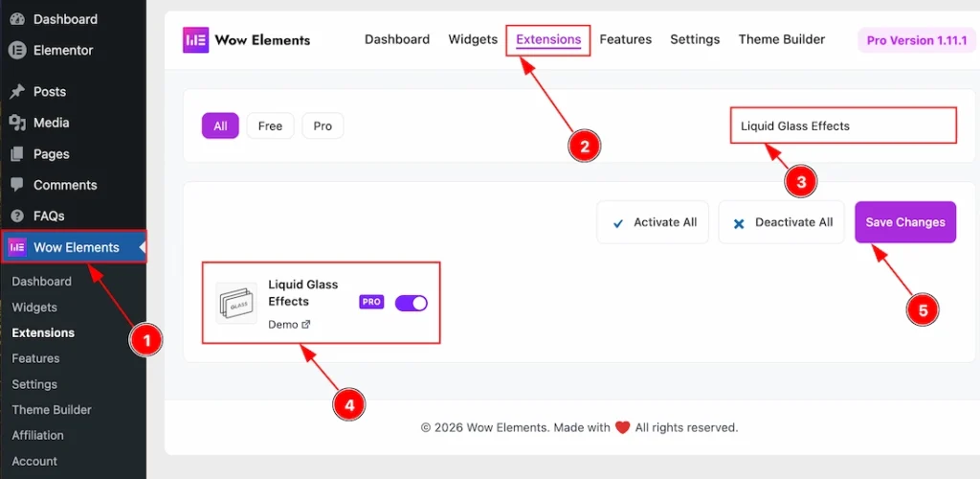Click the Elementor icon in sidebar

[x=17, y=51]
